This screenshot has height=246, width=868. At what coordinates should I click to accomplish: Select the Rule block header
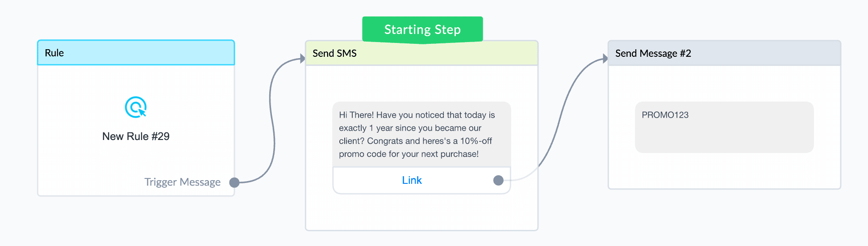[136, 53]
